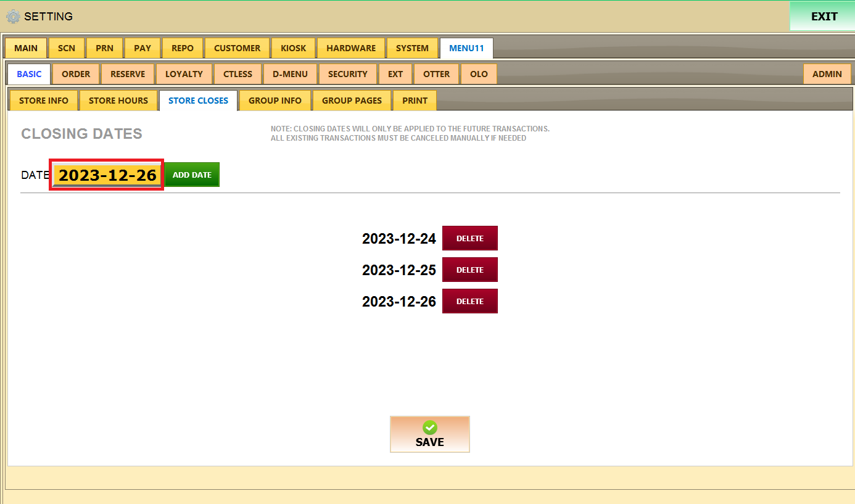Open the SECURITY sub-tab
Screen dimensions: 855x504
pos(348,74)
